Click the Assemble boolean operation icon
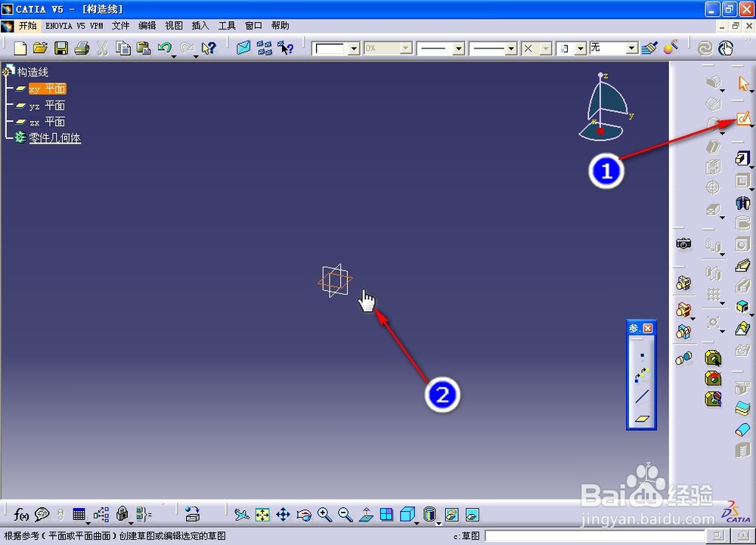 (683, 283)
